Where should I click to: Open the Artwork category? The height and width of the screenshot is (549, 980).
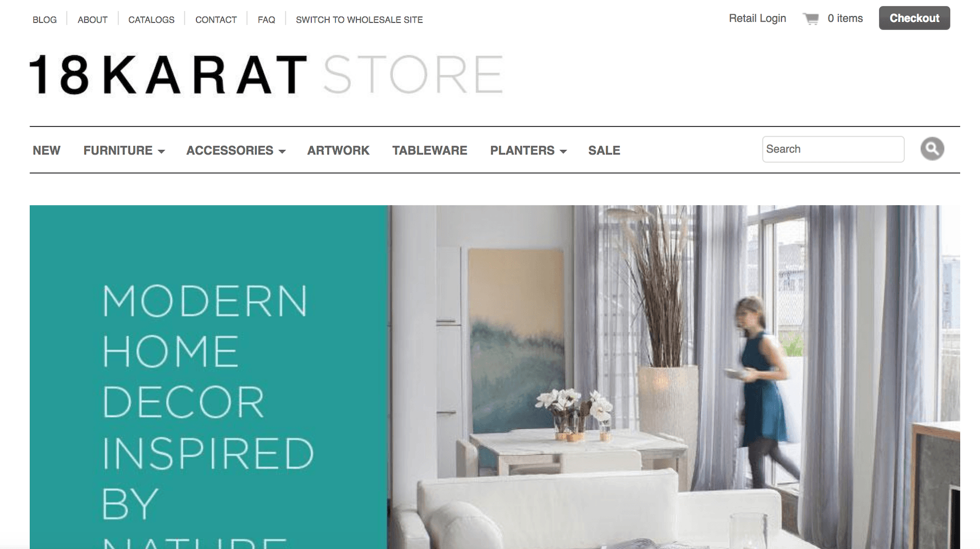click(338, 151)
